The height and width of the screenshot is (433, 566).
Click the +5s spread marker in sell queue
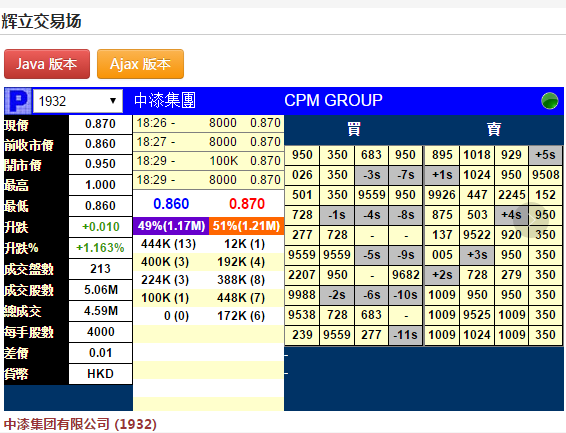click(545, 155)
